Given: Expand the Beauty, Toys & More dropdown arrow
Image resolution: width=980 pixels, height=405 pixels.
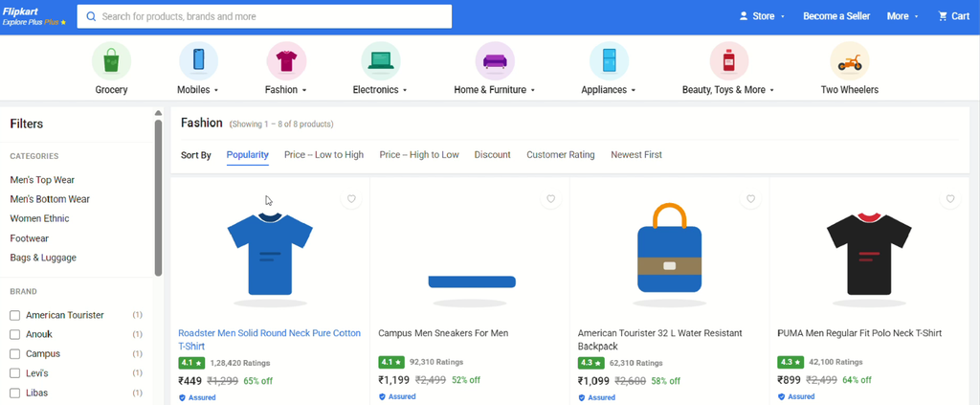Looking at the screenshot, I should pos(772,91).
